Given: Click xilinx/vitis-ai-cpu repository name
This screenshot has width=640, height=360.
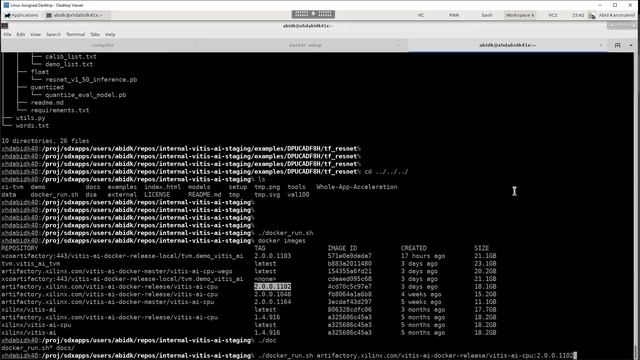Looking at the screenshot, I should point(36,325).
